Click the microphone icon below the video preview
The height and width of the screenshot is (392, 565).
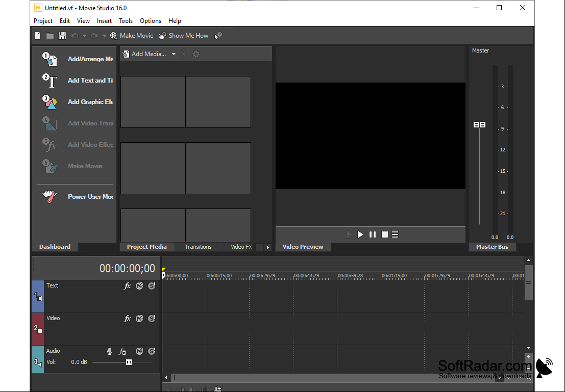(348, 234)
